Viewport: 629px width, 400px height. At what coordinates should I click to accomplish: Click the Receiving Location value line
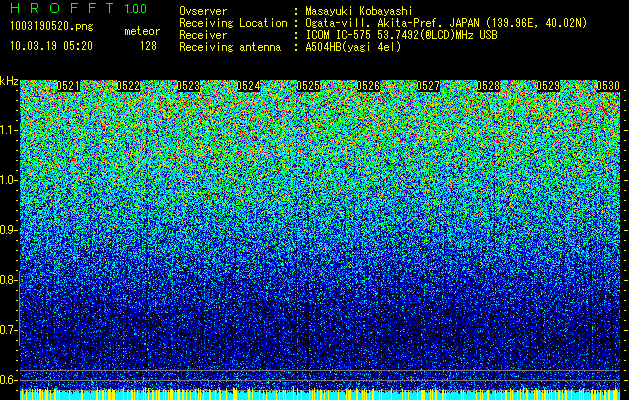(x=446, y=23)
